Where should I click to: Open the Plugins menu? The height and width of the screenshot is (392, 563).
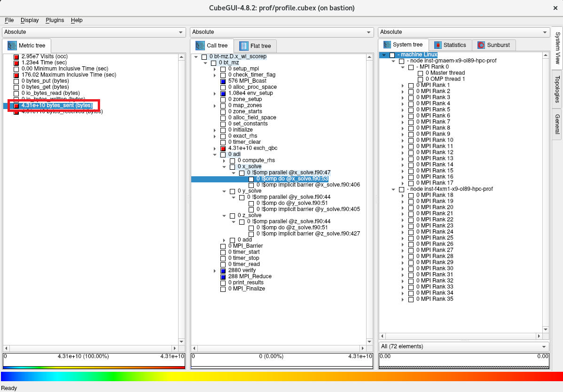point(55,20)
